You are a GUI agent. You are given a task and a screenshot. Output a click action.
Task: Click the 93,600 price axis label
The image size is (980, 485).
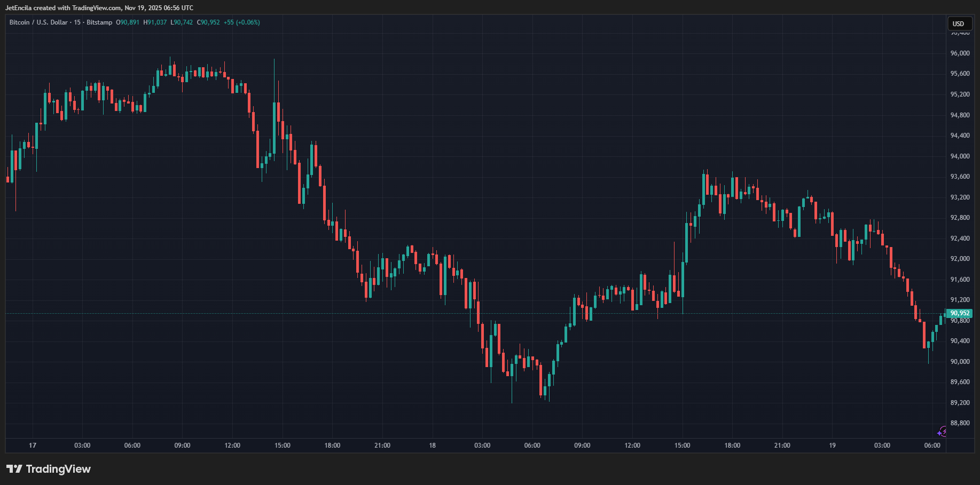[x=960, y=177]
